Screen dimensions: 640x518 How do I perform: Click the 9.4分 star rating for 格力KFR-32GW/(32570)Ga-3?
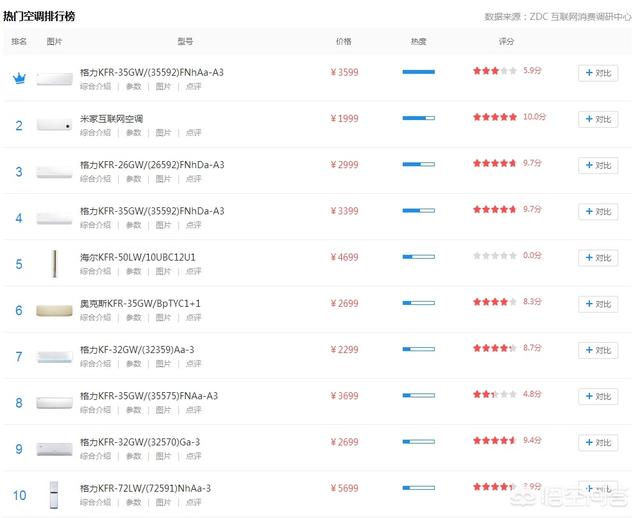tap(495, 440)
